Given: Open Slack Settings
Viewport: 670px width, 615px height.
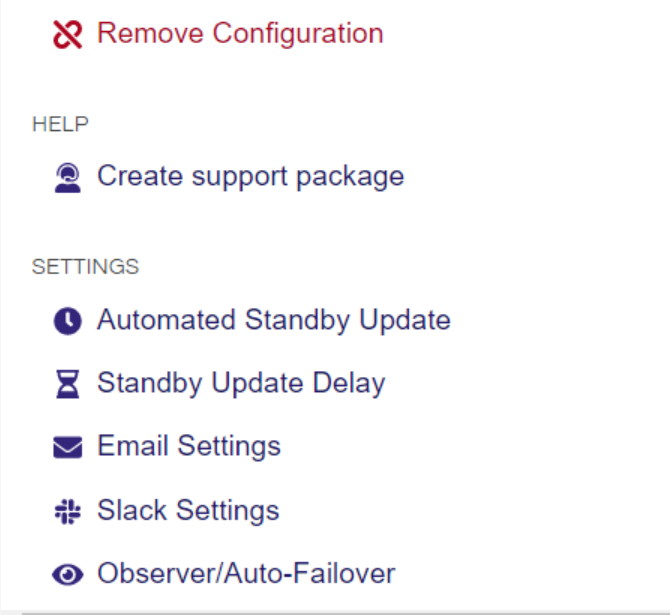Looking at the screenshot, I should (x=188, y=510).
